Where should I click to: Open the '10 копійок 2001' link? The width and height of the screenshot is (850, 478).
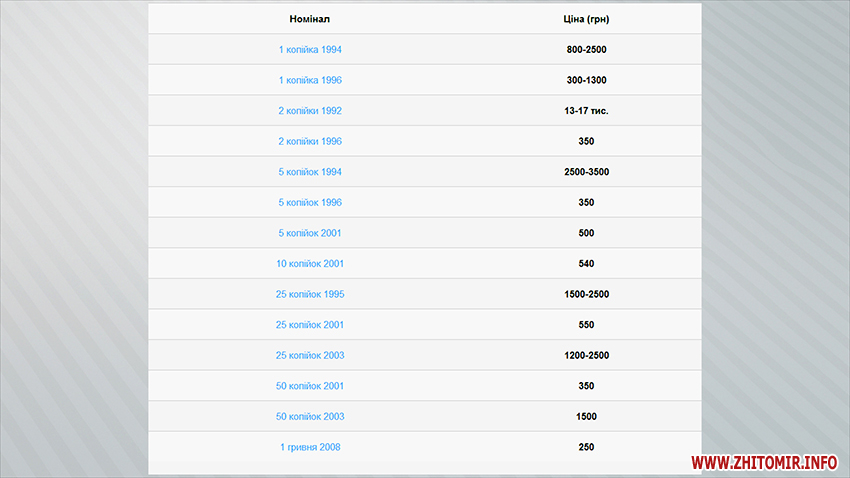tap(310, 264)
